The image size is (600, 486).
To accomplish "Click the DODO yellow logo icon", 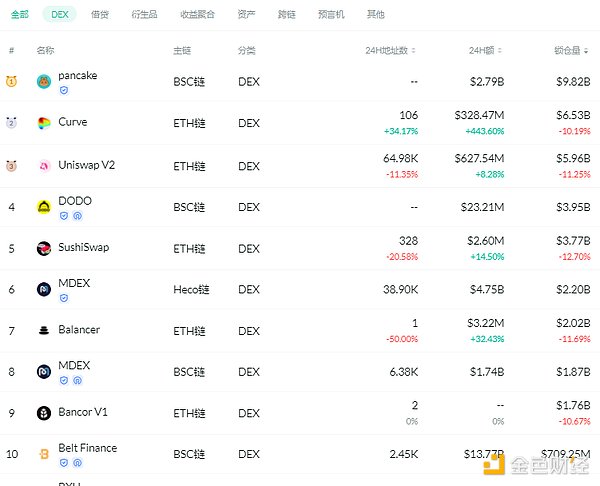I will (x=44, y=207).
